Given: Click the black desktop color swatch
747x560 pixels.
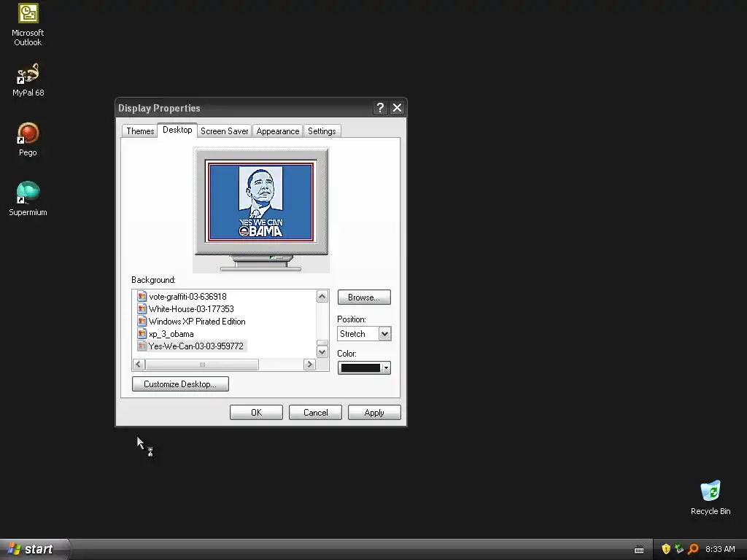Looking at the screenshot, I should (x=360, y=367).
